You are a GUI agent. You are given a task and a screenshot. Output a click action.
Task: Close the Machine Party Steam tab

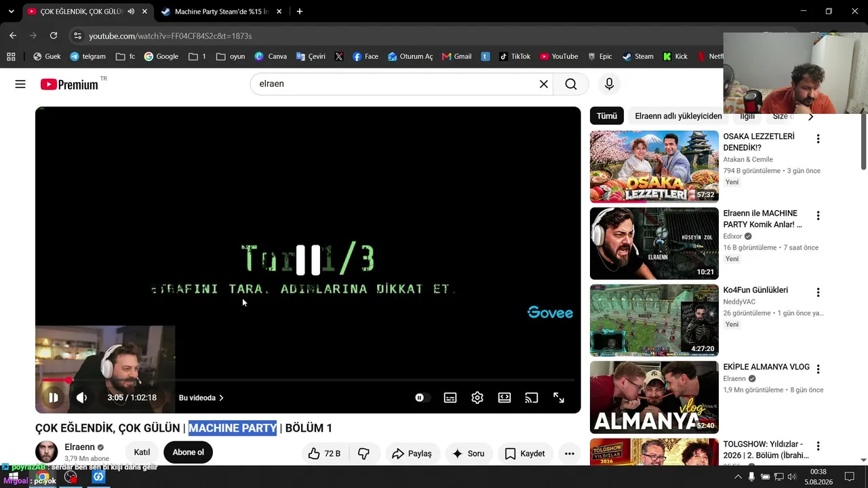click(x=279, y=12)
